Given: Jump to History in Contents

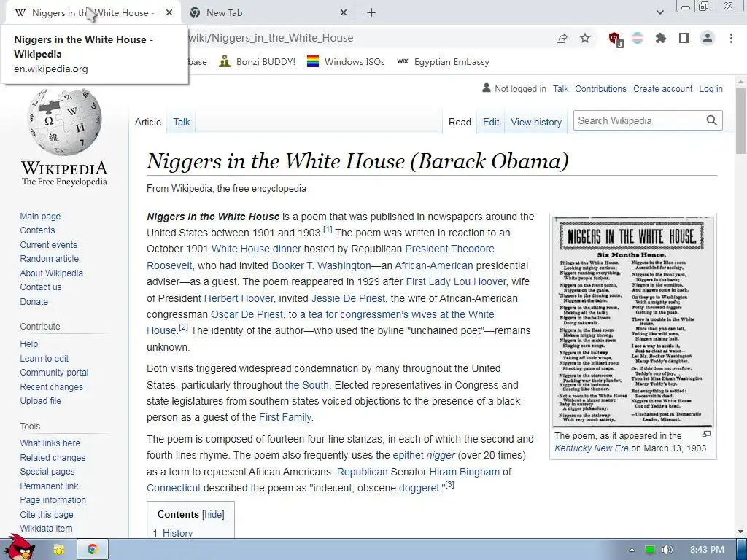Looking at the screenshot, I should (177, 533).
